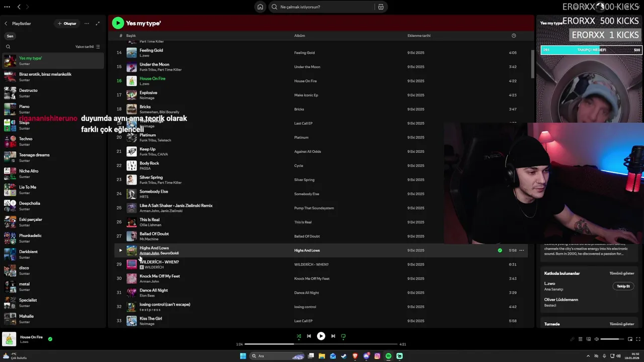Open File Explorer from the taskbar
Image resolution: width=644 pixels, height=362 pixels.
point(322,356)
